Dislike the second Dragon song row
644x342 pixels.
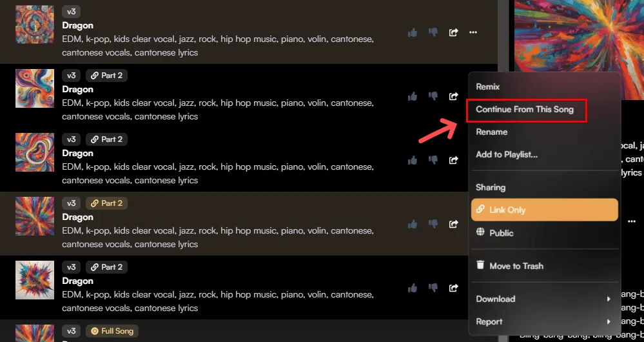click(433, 97)
